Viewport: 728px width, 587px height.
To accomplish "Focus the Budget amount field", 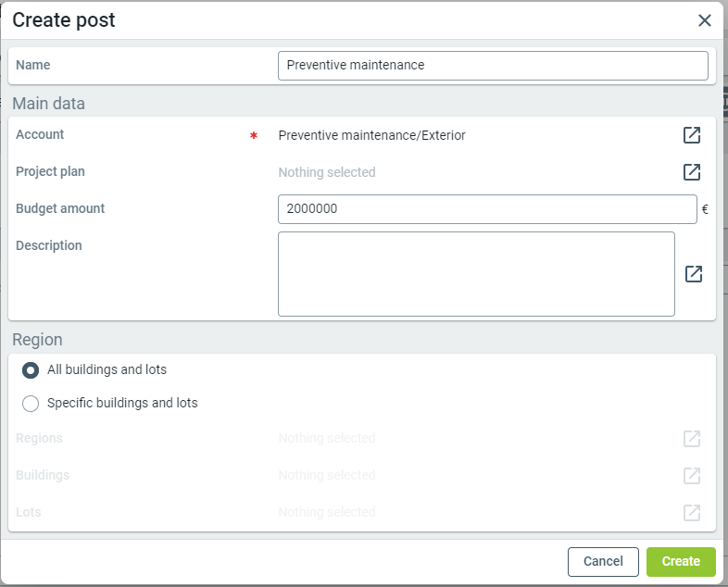I will click(487, 209).
